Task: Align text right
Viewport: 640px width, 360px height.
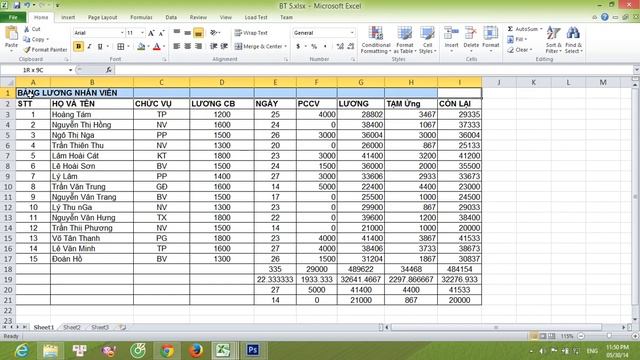Action: click(198, 47)
